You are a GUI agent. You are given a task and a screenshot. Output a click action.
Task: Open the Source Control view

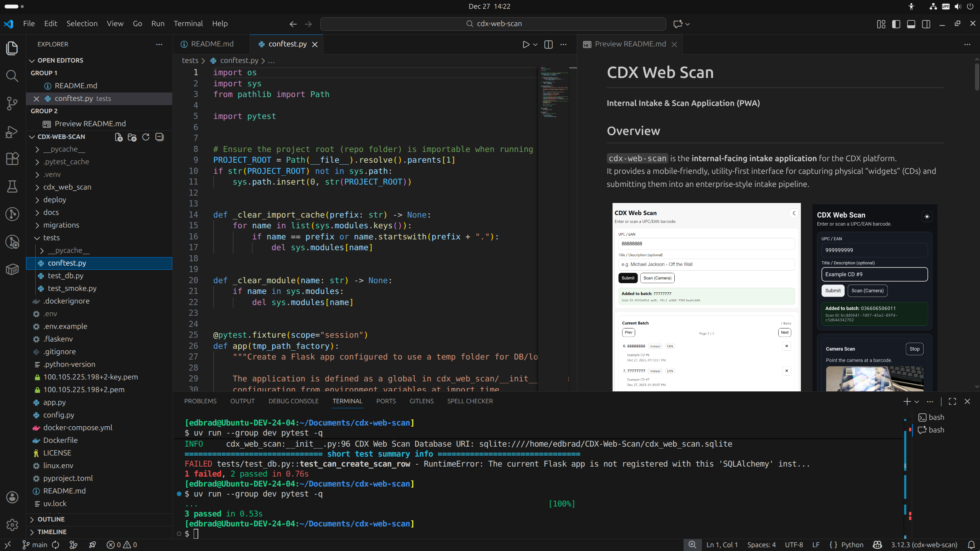pos(12,103)
